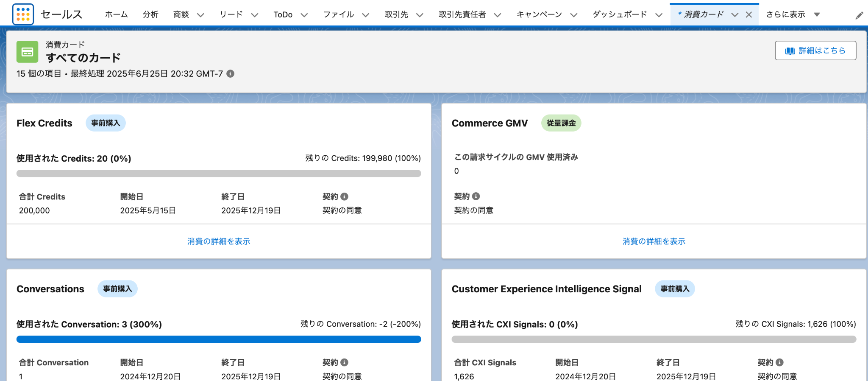868x381 pixels.
Task: Expand the ファイル tab dropdown chevron
Action: tap(365, 15)
